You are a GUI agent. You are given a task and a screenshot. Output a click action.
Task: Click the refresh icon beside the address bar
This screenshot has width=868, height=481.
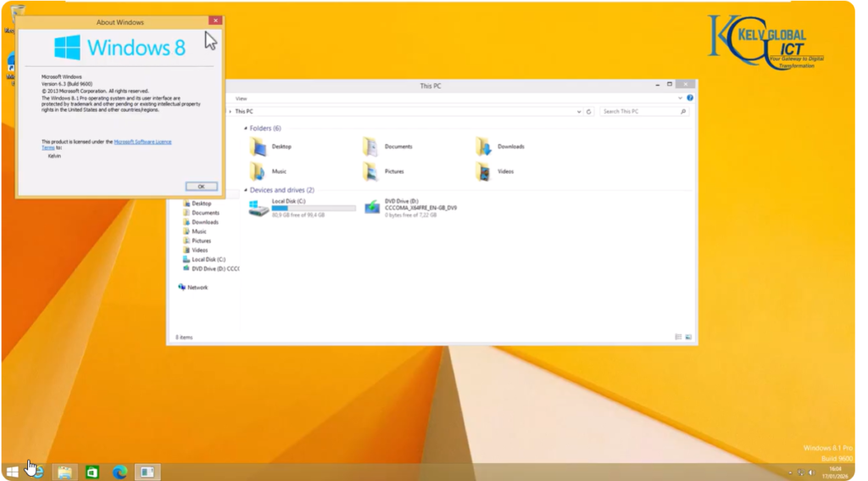click(588, 111)
